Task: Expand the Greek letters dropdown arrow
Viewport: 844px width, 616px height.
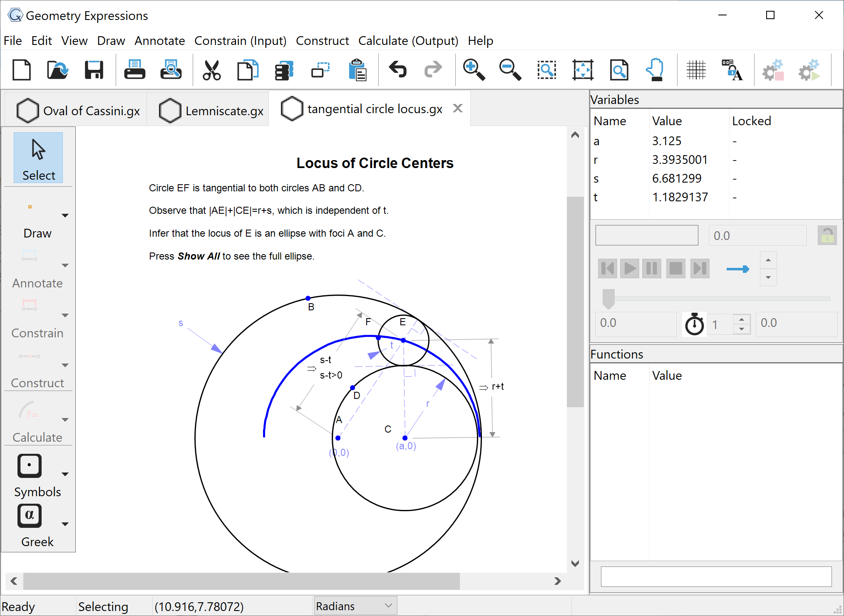Action: 65,524
